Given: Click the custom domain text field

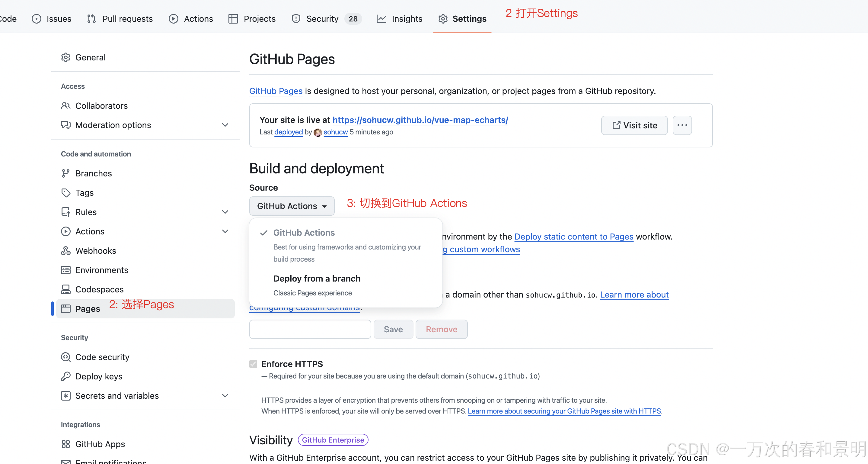Looking at the screenshot, I should [x=310, y=329].
